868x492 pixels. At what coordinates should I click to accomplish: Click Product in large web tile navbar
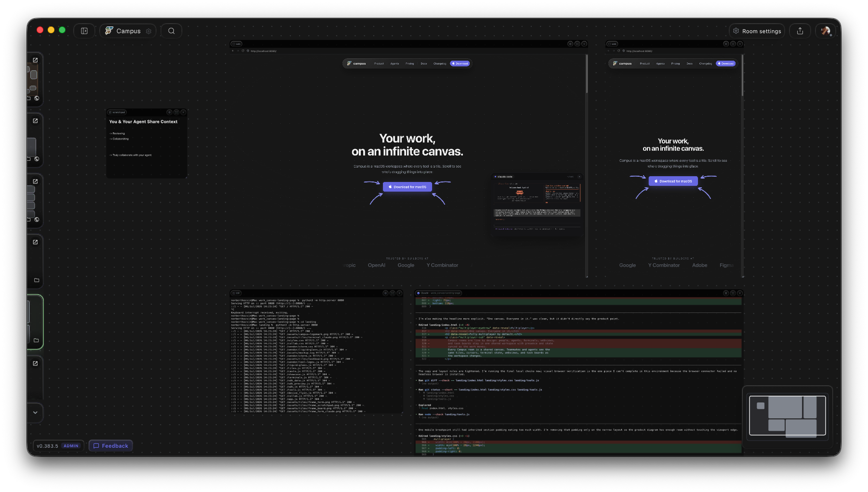point(379,64)
